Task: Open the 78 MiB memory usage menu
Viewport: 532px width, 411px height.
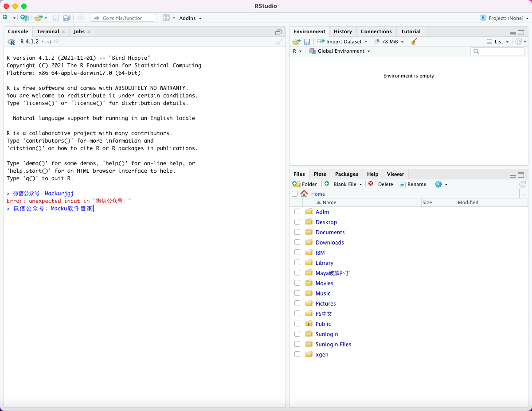Action: 389,42
